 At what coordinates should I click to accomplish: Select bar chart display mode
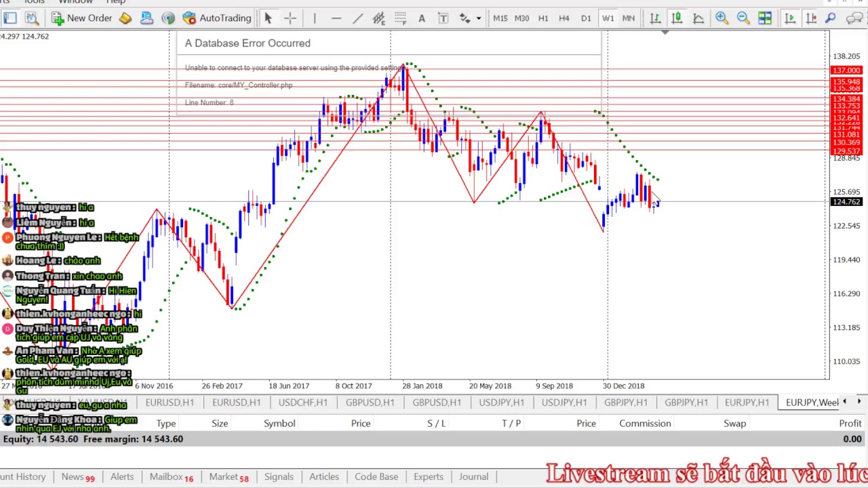tap(655, 18)
